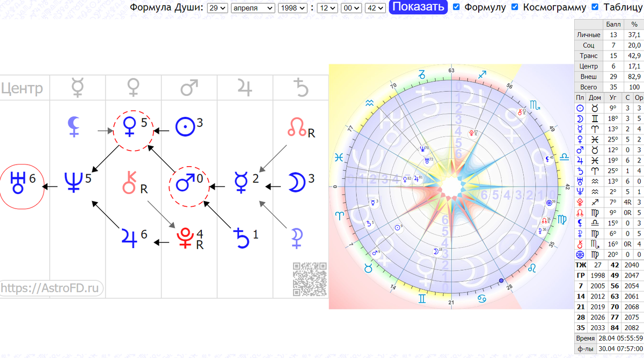The width and height of the screenshot is (644, 358).
Task: Click the Sun marker in the cosmogram
Action: click(x=398, y=227)
